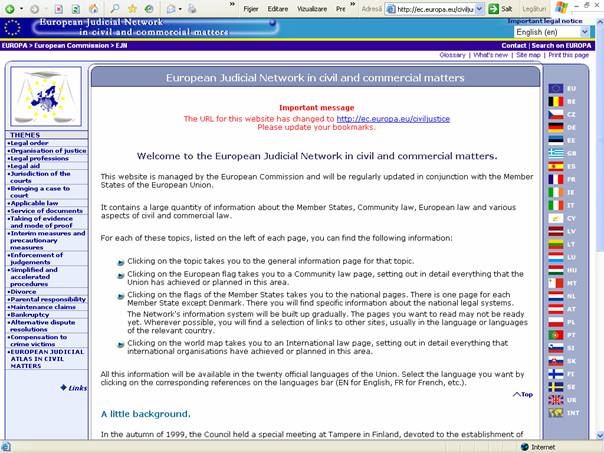Image resolution: width=604 pixels, height=453 pixels.
Task: Open the Fişier menu
Action: (x=250, y=9)
